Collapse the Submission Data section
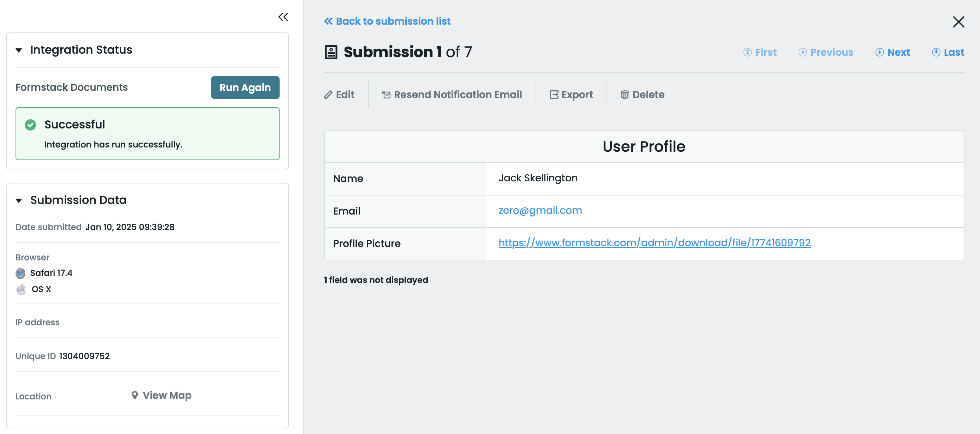The image size is (980, 434). [19, 200]
